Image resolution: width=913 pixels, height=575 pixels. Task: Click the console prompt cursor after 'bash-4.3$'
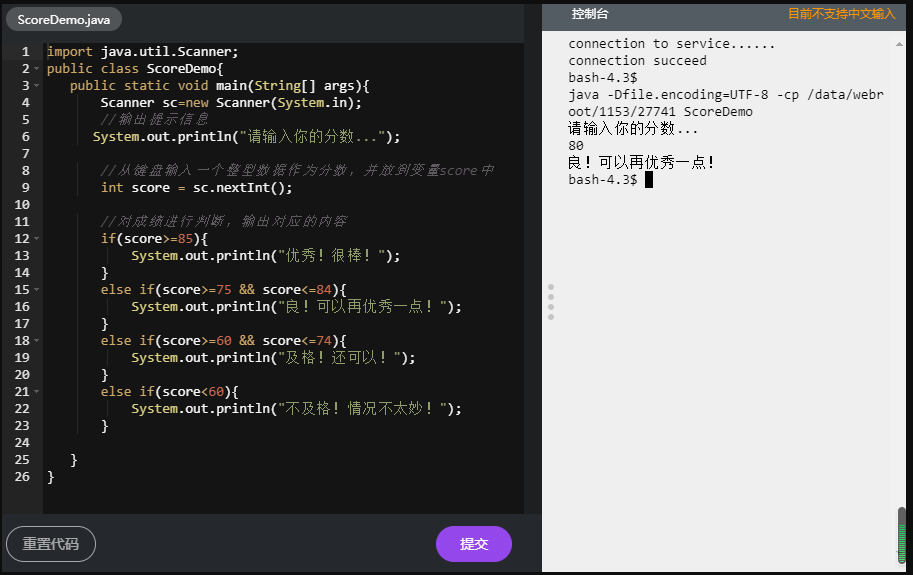pyautogui.click(x=649, y=180)
